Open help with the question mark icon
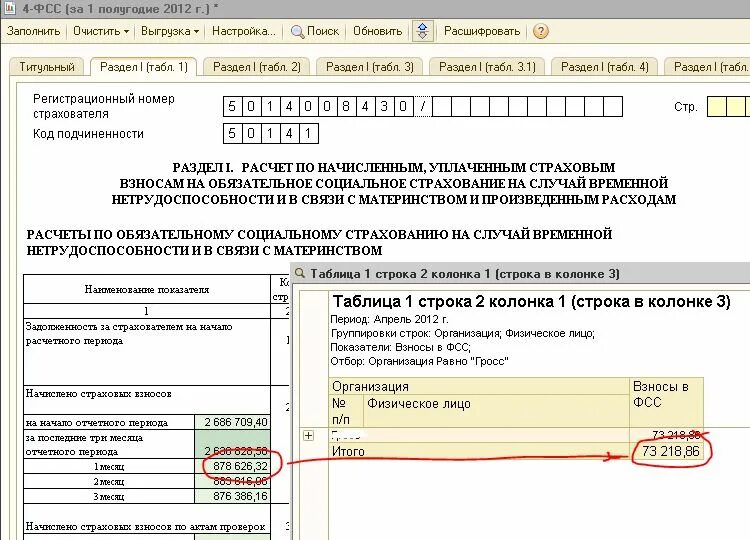The image size is (750, 540). pos(540,32)
